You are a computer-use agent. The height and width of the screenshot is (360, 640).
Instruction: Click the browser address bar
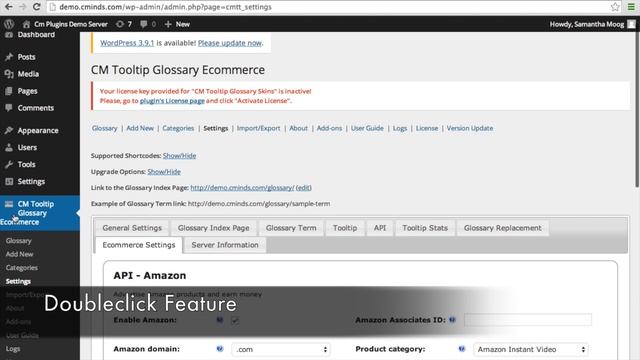click(x=329, y=7)
